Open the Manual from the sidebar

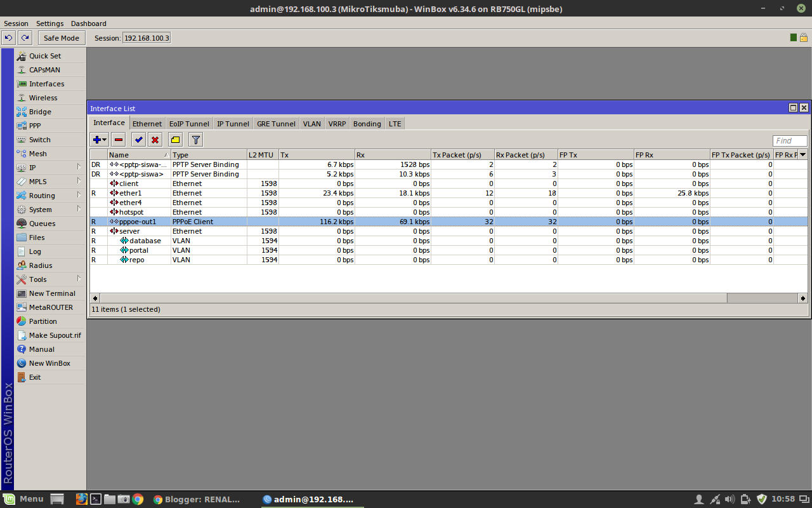tap(50, 349)
